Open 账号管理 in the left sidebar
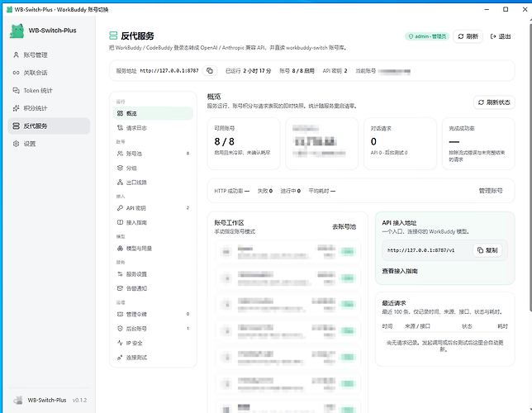 [49, 55]
